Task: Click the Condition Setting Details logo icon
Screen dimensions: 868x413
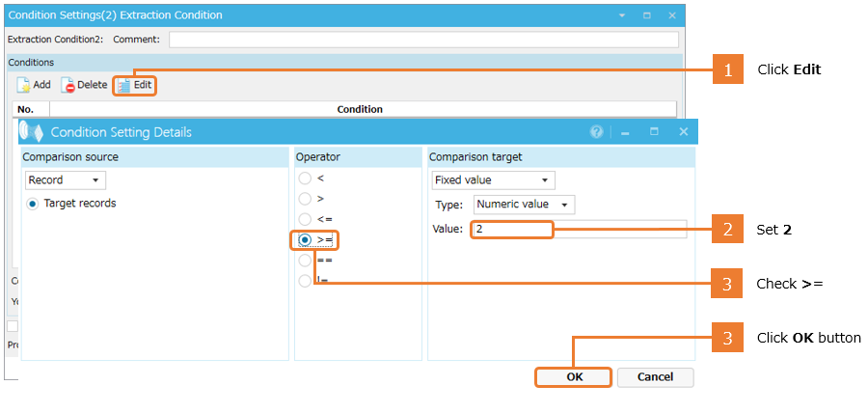Action: pos(32,132)
